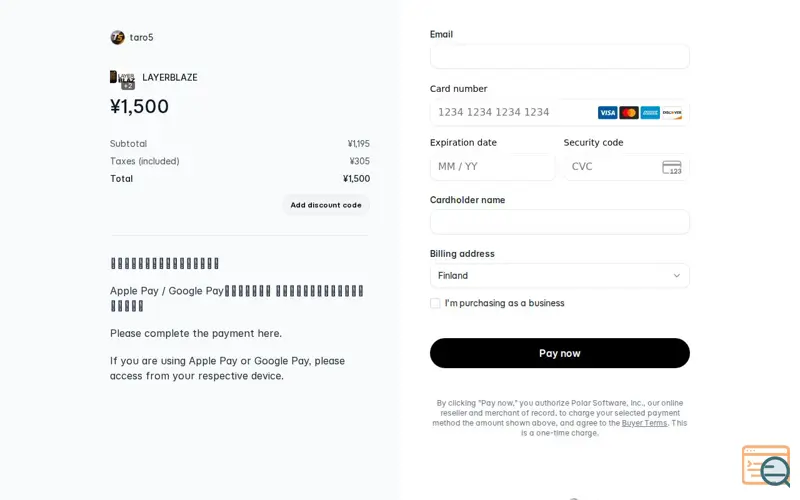Click the billing country chevron arrow

click(677, 276)
